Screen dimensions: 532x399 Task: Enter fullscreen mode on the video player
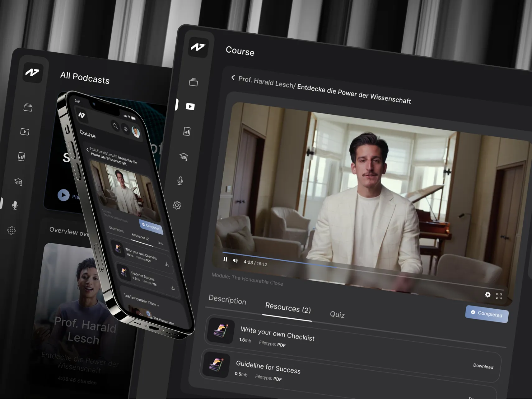tap(499, 296)
